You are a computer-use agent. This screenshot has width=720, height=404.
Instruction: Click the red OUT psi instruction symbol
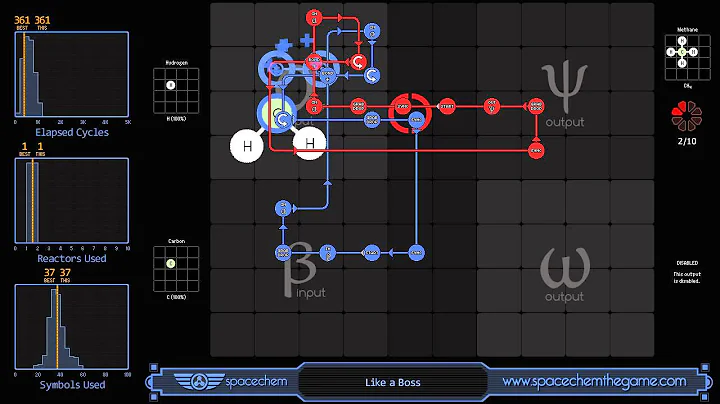pyautogui.click(x=491, y=106)
